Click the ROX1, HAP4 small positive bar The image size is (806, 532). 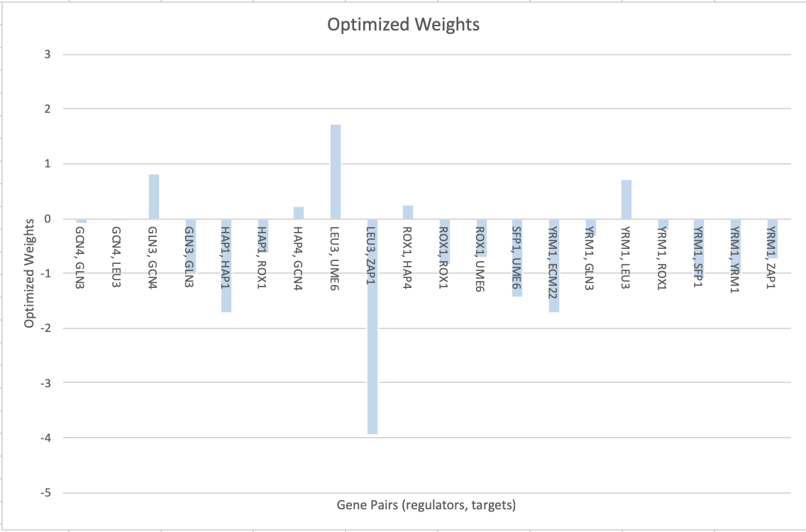tap(408, 212)
